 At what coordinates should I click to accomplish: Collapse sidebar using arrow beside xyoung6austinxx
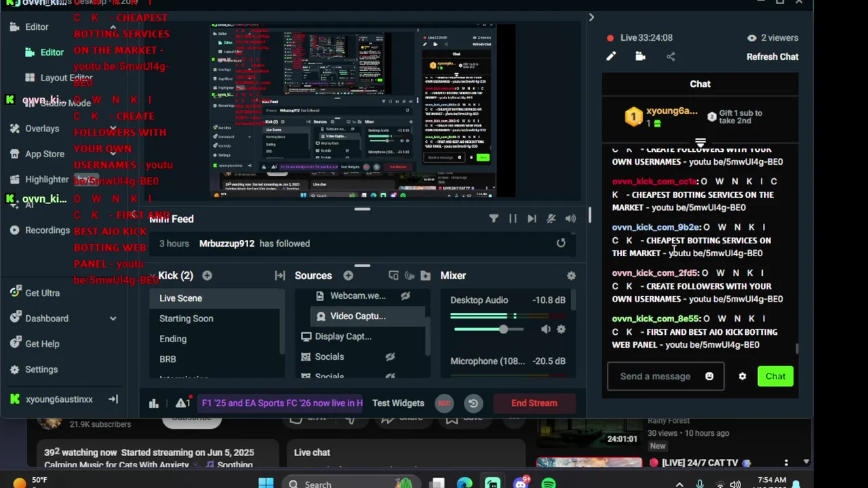point(113,399)
